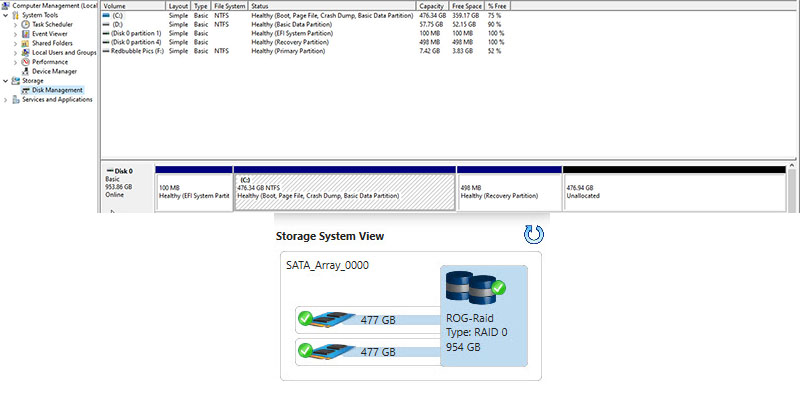Sort by the Layout column header
Screen dimensions: 800x395
[x=179, y=6]
